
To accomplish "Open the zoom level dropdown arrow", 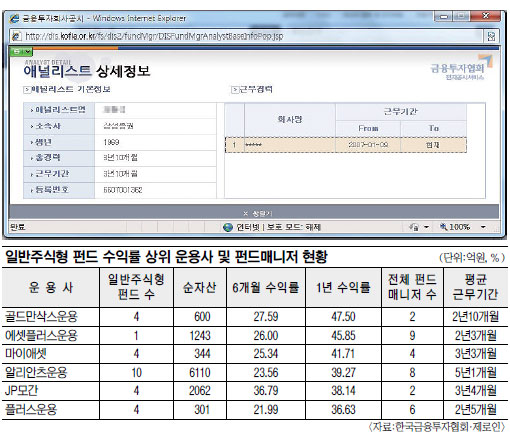I will coord(483,227).
